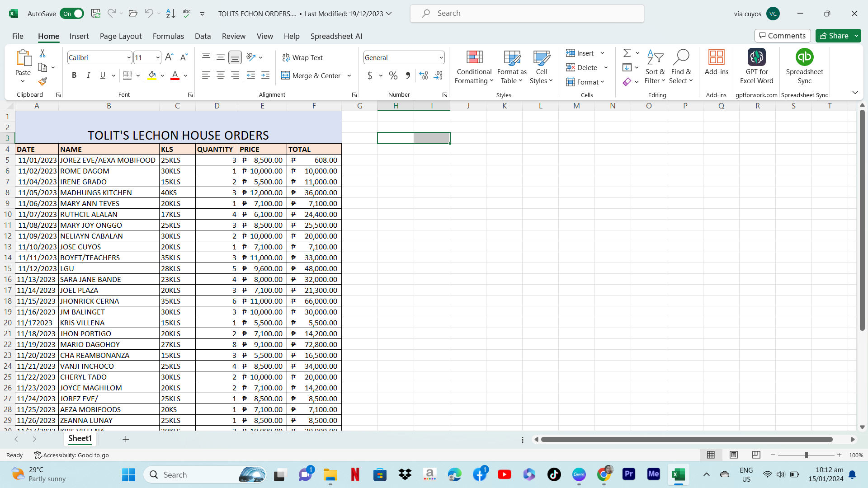Click the Increase Indent icon
The width and height of the screenshot is (868, 488).
point(265,75)
